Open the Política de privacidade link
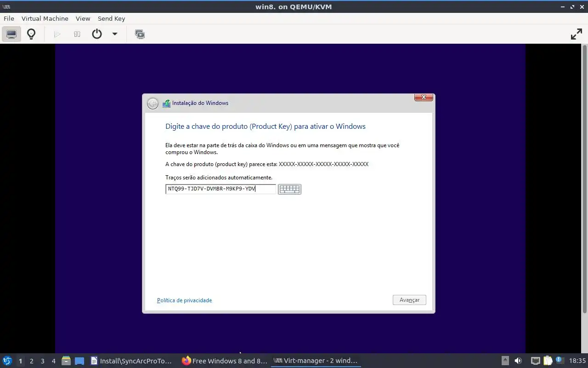Image resolution: width=588 pixels, height=368 pixels. [x=184, y=300]
